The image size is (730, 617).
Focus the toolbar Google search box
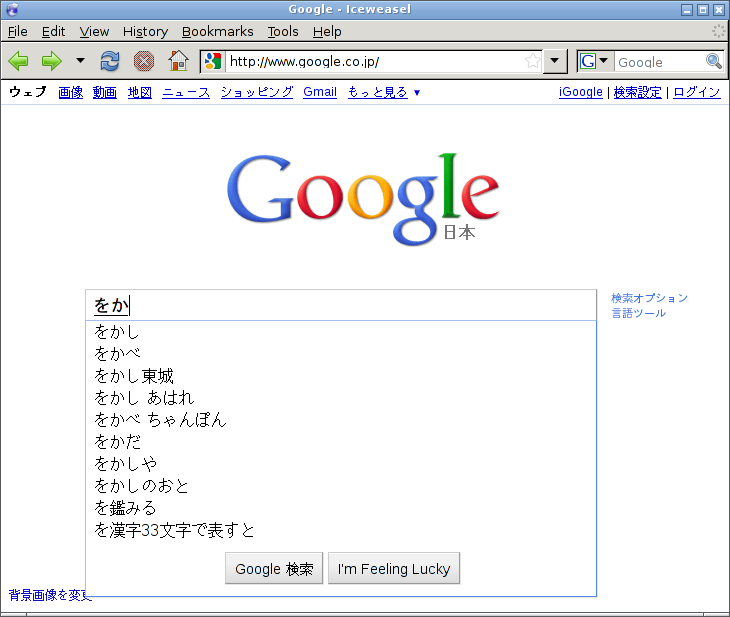point(660,62)
